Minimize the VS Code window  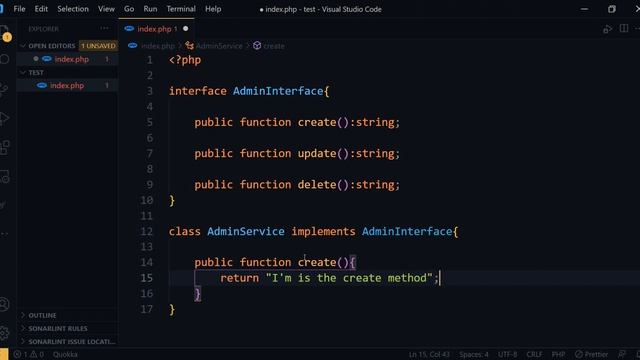(584, 9)
